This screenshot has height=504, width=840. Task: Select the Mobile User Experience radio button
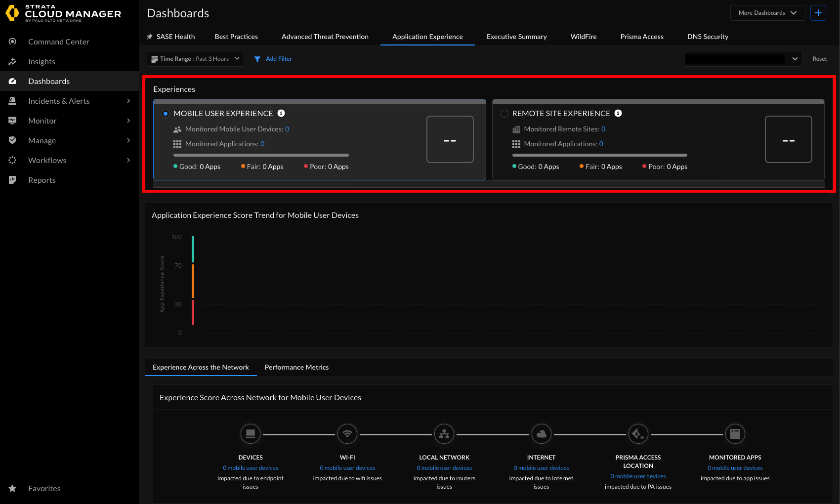pos(166,114)
